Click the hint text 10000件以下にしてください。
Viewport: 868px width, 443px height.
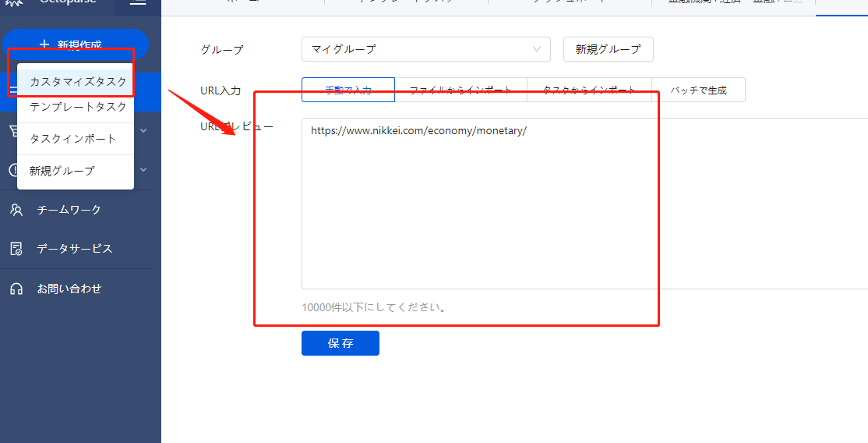pos(376,307)
